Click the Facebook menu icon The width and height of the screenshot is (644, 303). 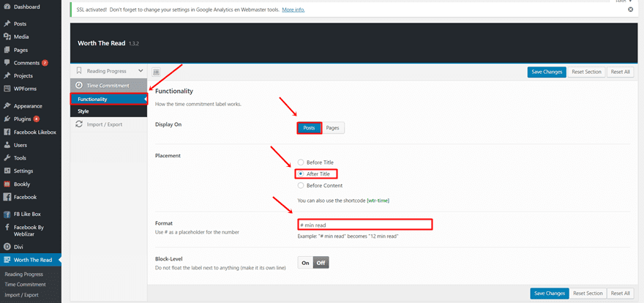pos(7,197)
